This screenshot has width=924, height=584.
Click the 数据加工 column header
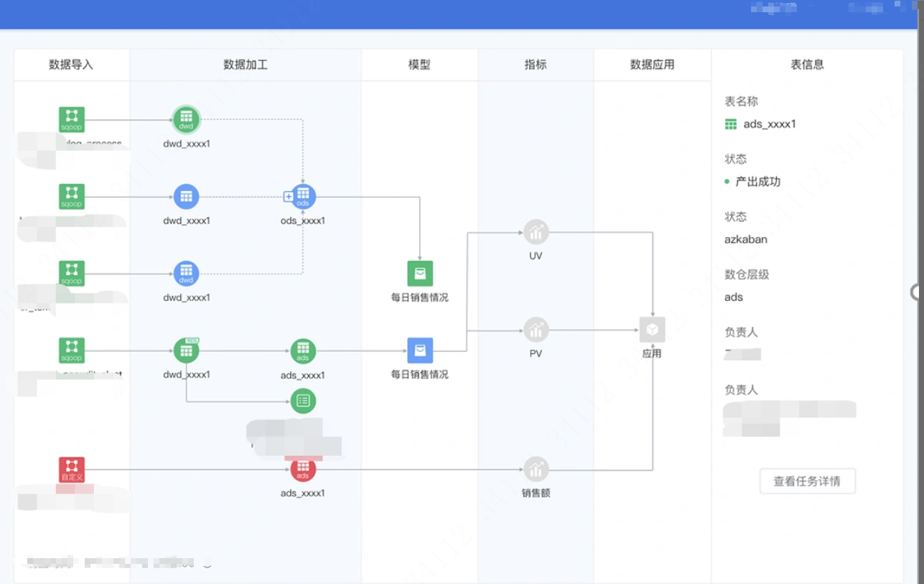click(246, 65)
